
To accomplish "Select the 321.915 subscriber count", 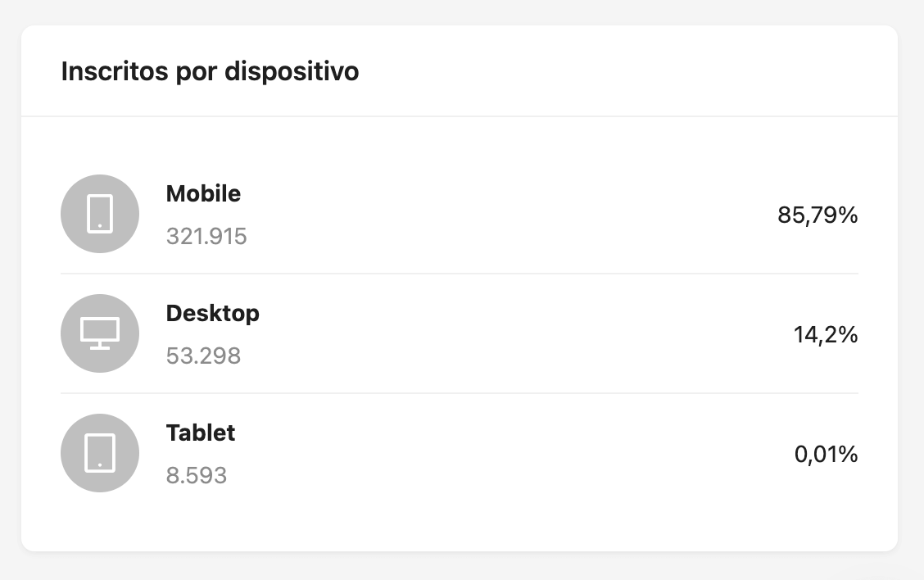I will point(206,236).
